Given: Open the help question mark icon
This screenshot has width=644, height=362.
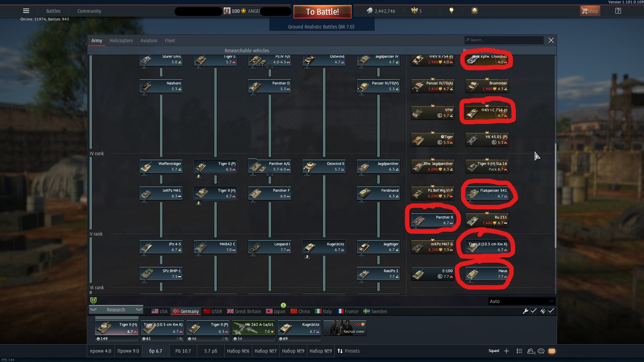Looking at the screenshot, I should (618, 11).
